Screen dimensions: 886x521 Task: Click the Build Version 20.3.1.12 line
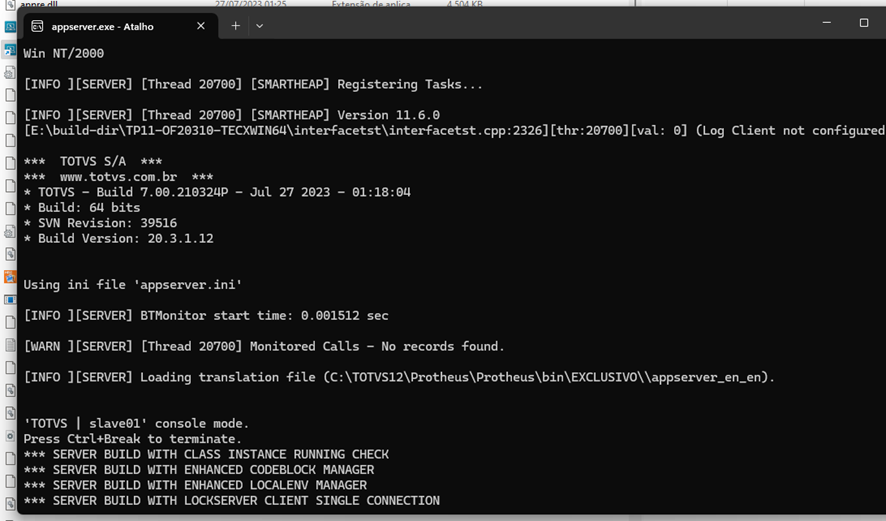[x=119, y=238]
